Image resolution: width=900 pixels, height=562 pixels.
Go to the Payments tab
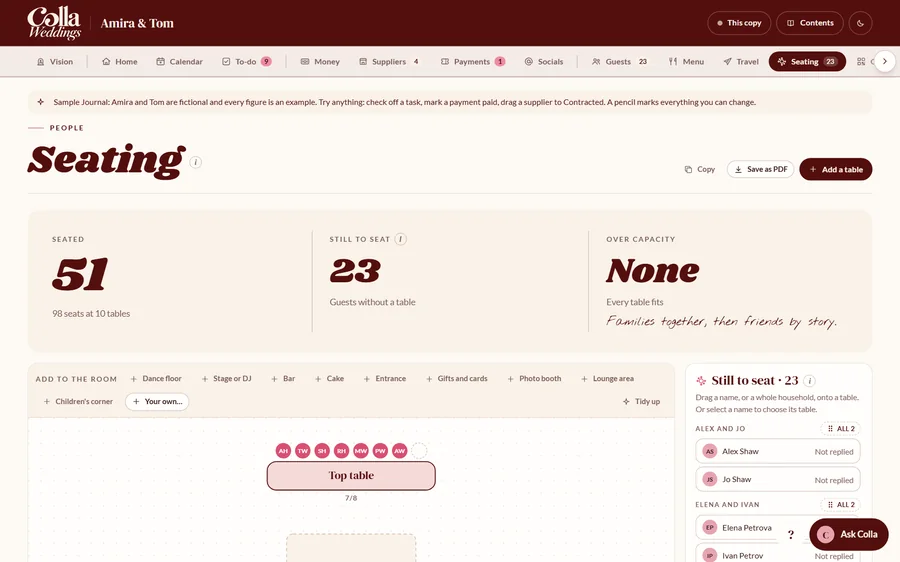(472, 61)
